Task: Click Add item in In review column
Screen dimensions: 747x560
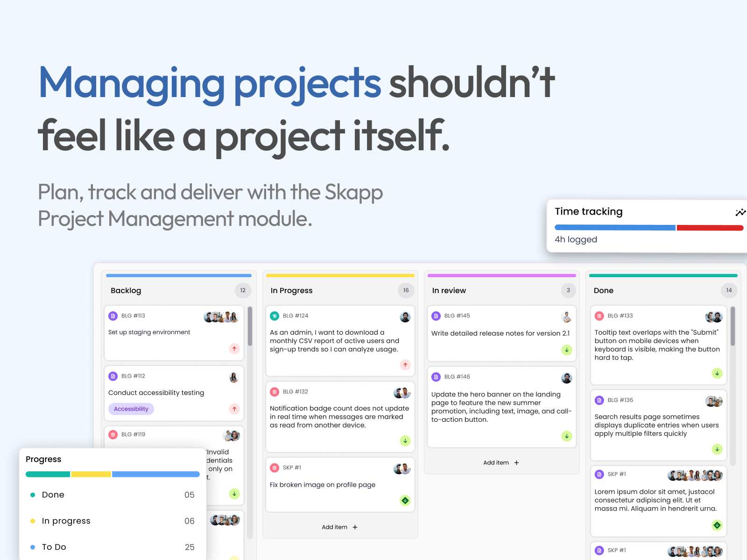Action: coord(501,463)
